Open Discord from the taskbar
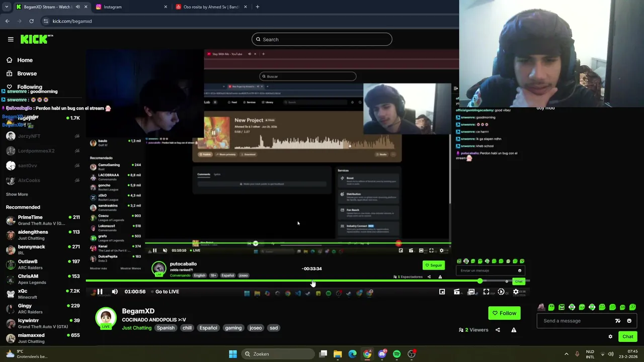The width and height of the screenshot is (644, 362). point(382,354)
